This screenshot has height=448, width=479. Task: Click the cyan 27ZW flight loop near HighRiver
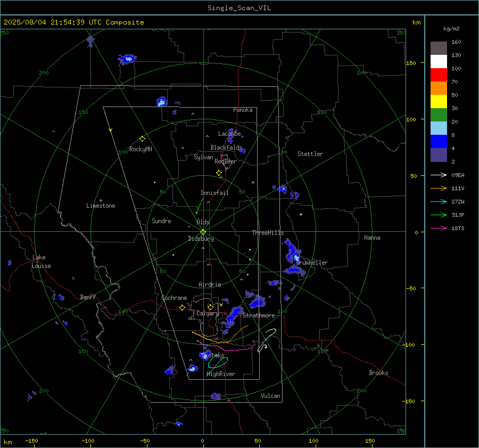click(218, 363)
